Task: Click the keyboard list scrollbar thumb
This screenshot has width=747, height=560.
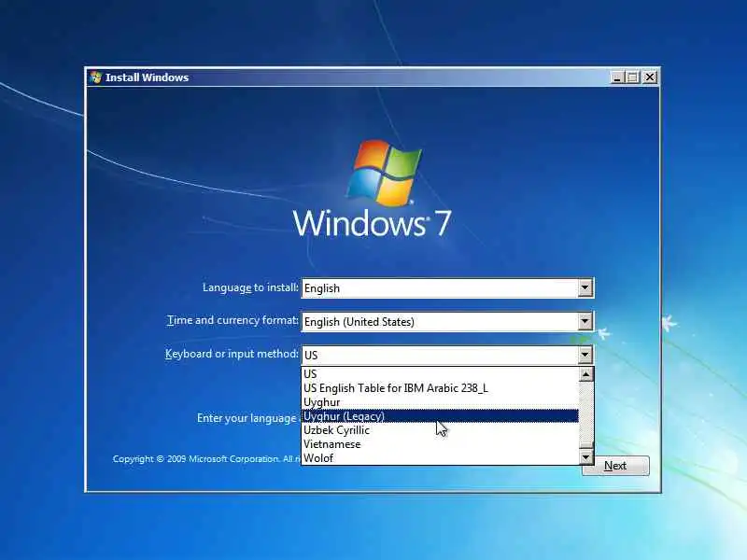Action: click(x=586, y=446)
